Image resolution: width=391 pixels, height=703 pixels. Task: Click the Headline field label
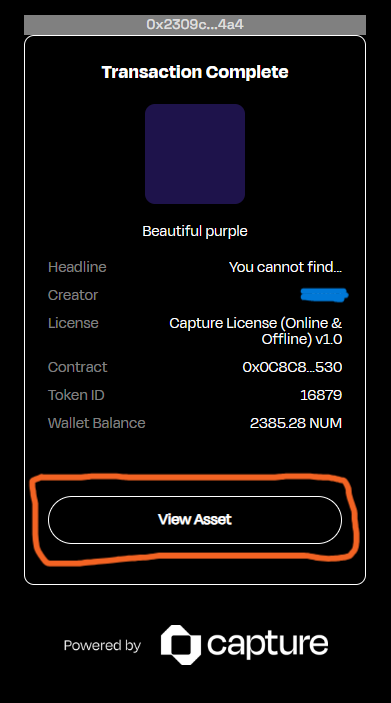(x=77, y=267)
